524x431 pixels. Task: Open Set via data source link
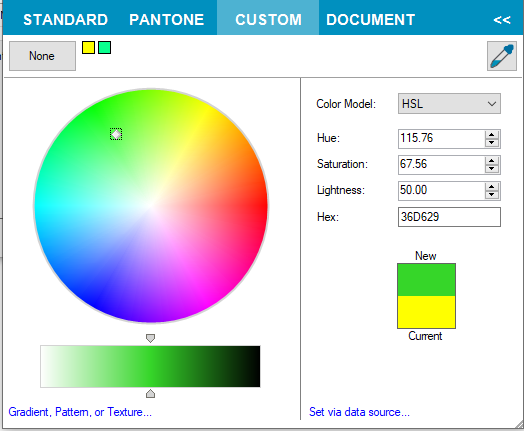pos(359,412)
